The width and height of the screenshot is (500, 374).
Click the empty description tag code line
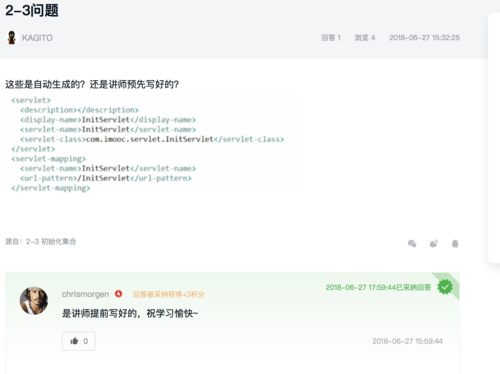coord(79,110)
